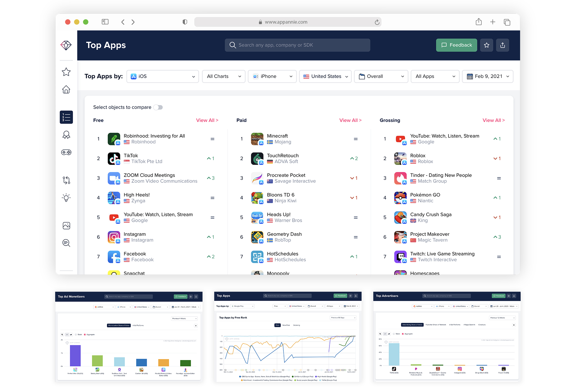
Task: Go to Home via sidebar house icon
Action: (x=66, y=89)
